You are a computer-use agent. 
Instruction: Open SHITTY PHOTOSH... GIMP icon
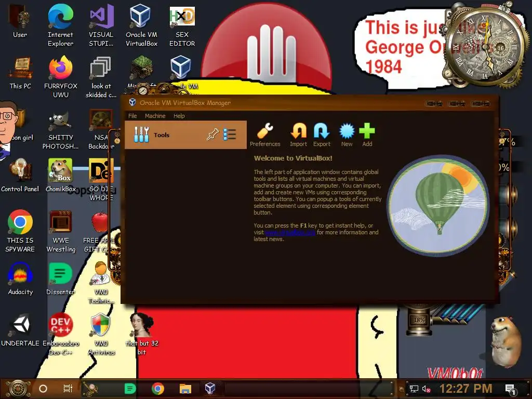[x=60, y=130]
